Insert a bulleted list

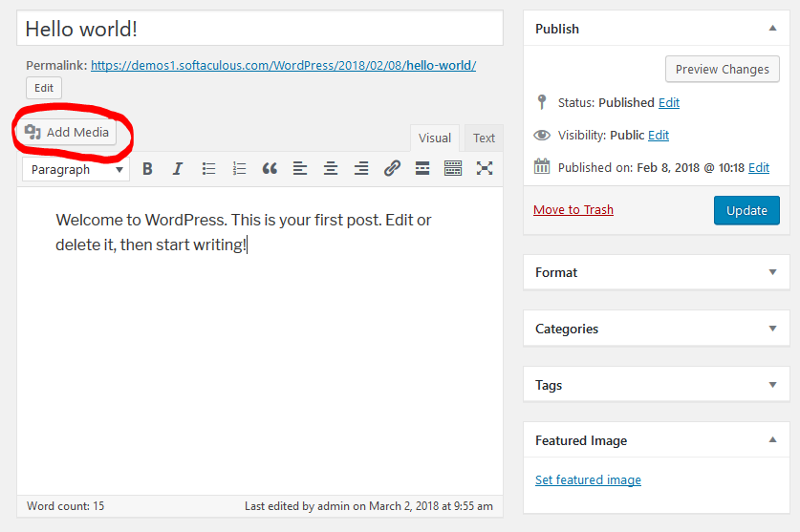tap(208, 168)
